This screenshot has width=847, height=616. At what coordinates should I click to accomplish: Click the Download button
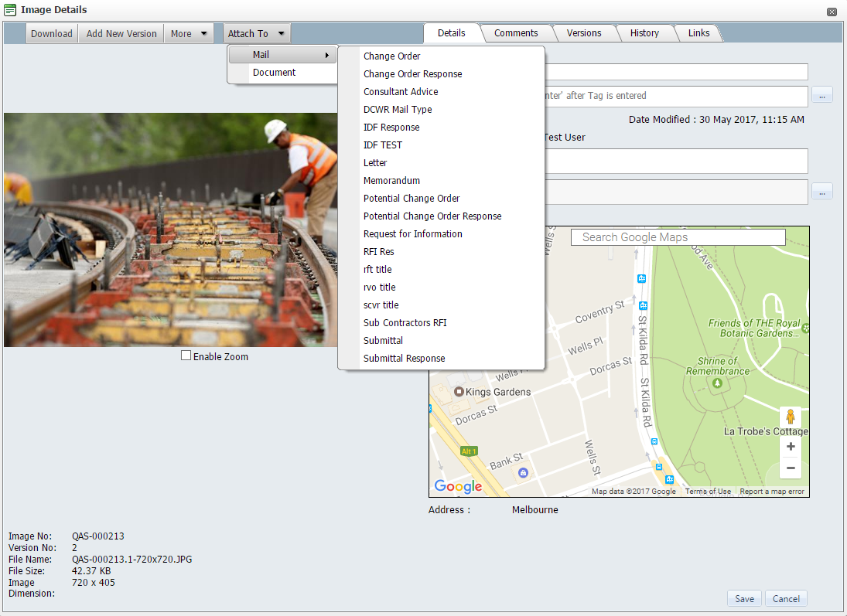[x=52, y=33]
